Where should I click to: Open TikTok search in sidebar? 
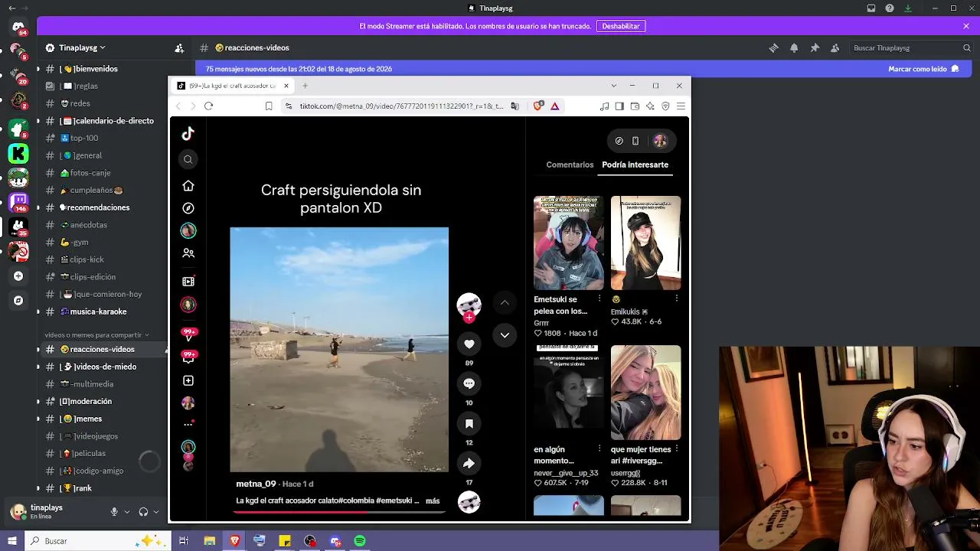point(188,159)
